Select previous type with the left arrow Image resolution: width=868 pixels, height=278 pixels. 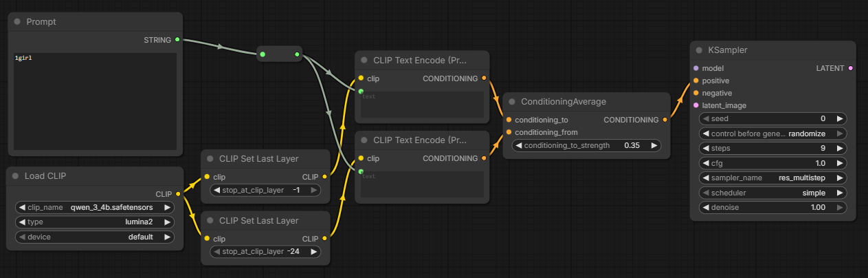22,222
